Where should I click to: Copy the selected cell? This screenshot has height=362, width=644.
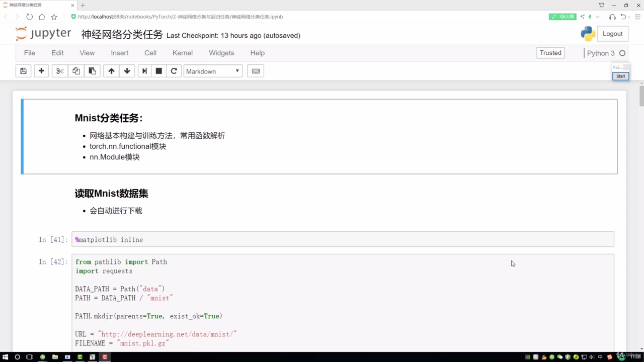point(75,71)
